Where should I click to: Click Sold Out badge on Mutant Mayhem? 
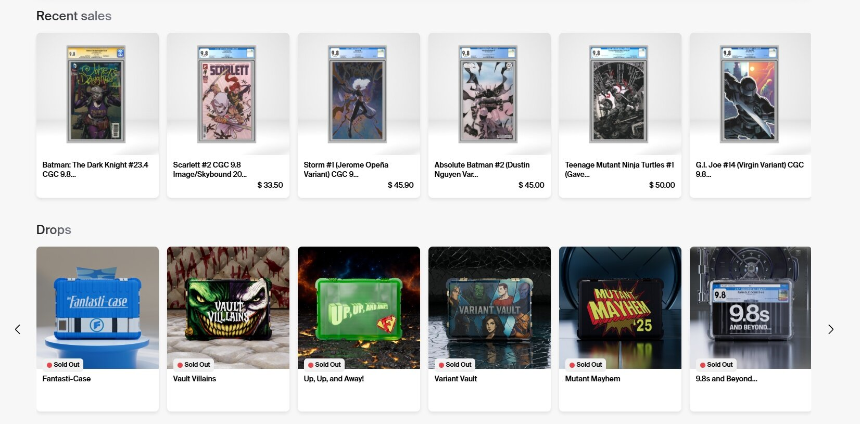click(x=586, y=365)
